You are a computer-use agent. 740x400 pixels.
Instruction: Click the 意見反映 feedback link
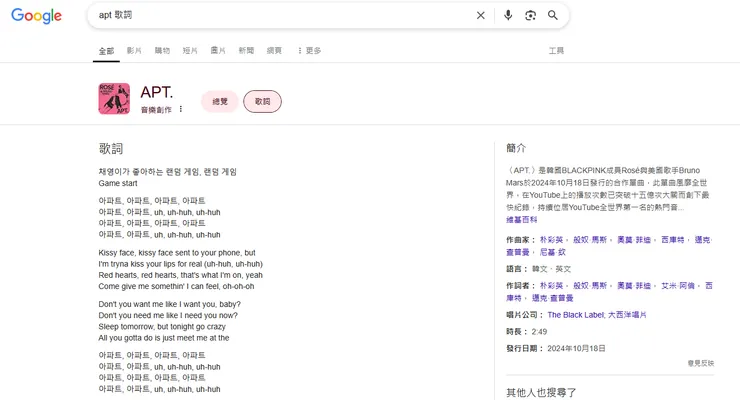click(x=701, y=363)
